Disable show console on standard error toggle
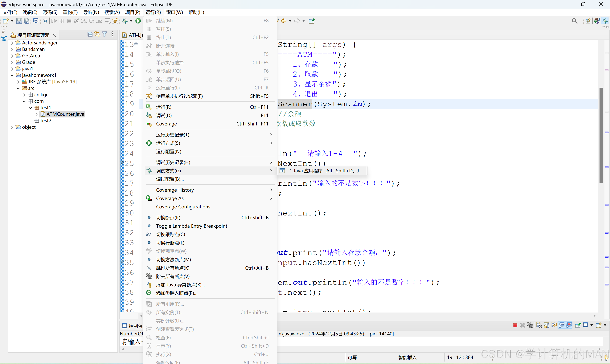This screenshot has height=364, width=610. click(569, 325)
